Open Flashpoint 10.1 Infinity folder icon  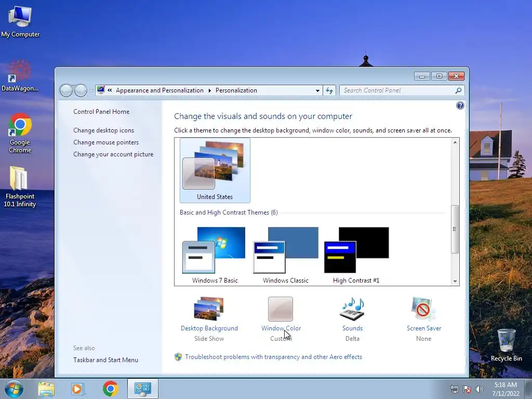(19, 186)
